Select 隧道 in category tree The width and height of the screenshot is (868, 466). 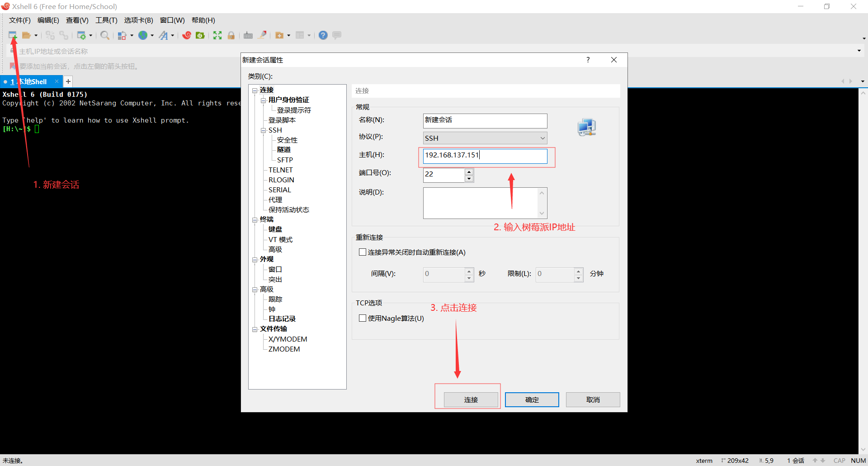pyautogui.click(x=284, y=150)
